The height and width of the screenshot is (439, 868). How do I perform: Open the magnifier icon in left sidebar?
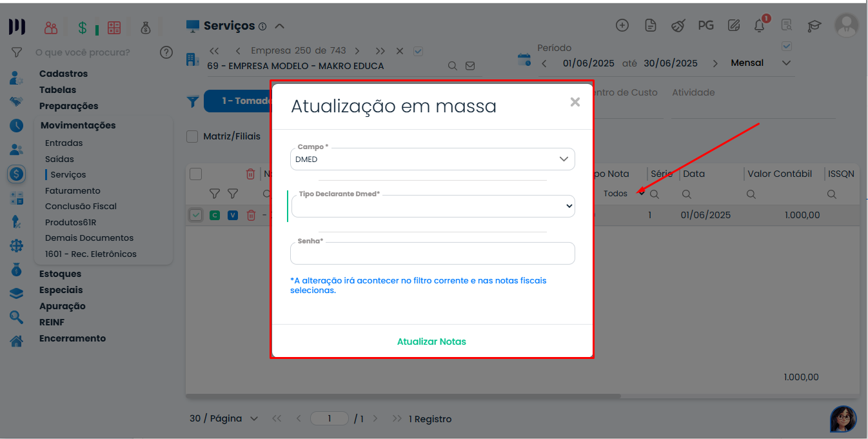click(17, 317)
